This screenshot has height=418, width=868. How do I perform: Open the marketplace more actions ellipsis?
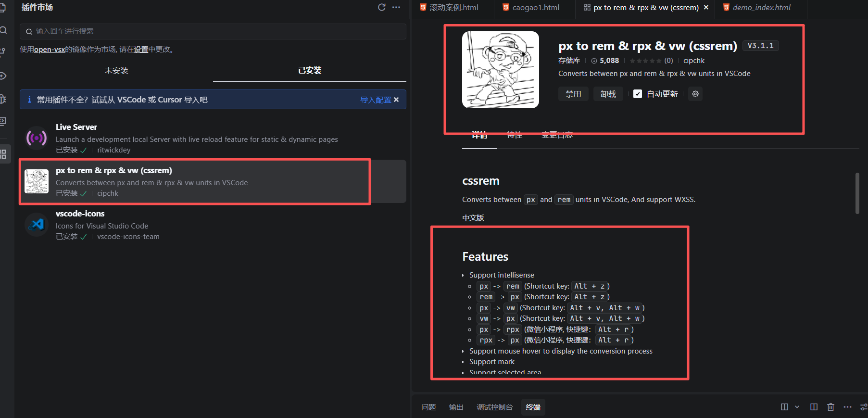(396, 7)
